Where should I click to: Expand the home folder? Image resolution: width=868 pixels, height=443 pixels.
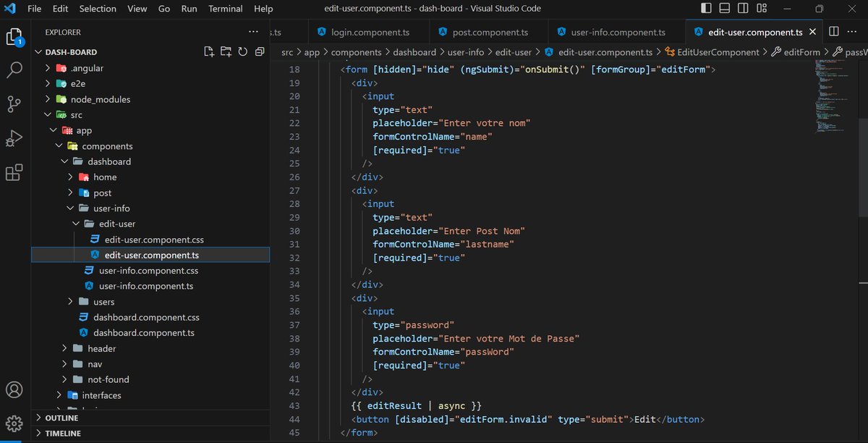(150, 177)
